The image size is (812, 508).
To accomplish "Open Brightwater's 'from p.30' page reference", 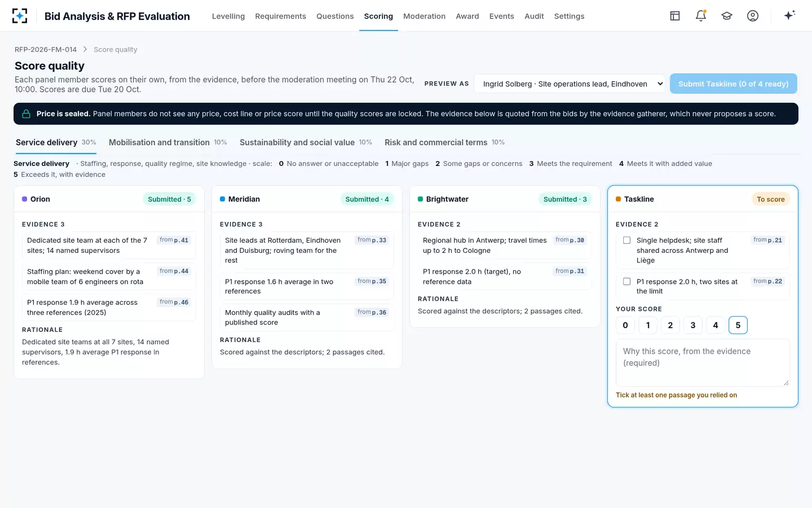I will click(570, 240).
